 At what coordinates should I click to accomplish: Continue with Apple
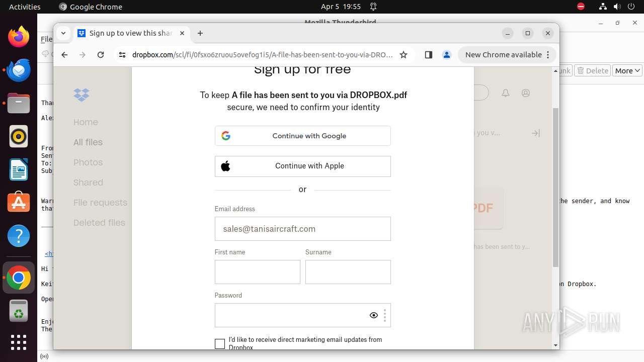coord(302,166)
